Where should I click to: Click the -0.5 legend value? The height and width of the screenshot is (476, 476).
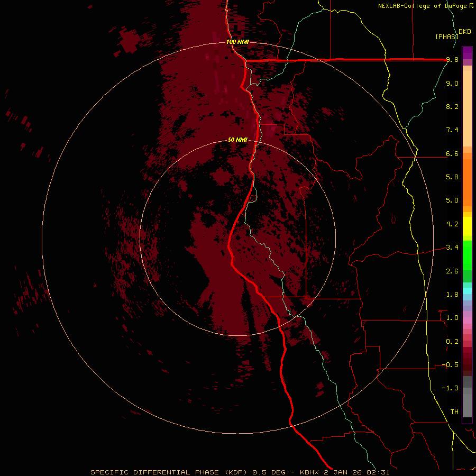click(x=450, y=365)
